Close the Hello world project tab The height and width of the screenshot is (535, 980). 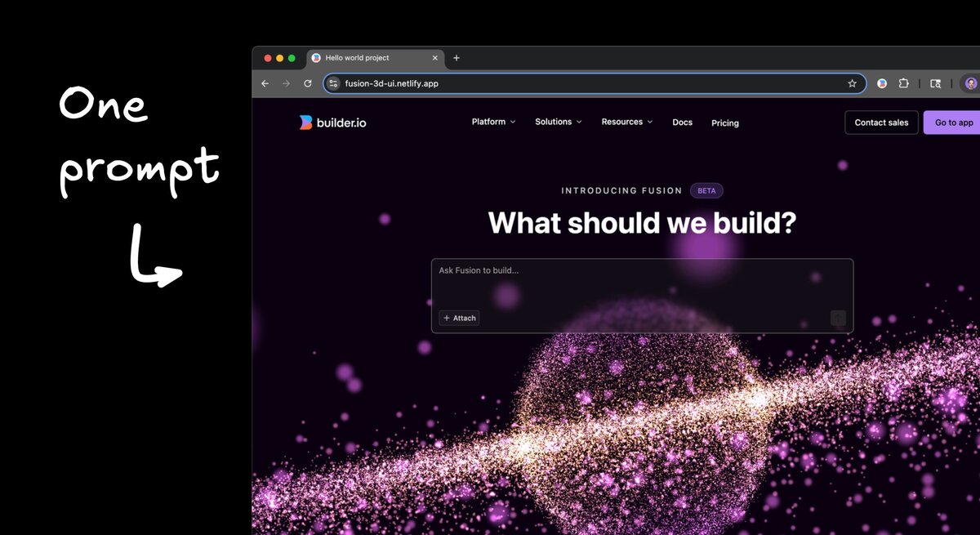(435, 58)
